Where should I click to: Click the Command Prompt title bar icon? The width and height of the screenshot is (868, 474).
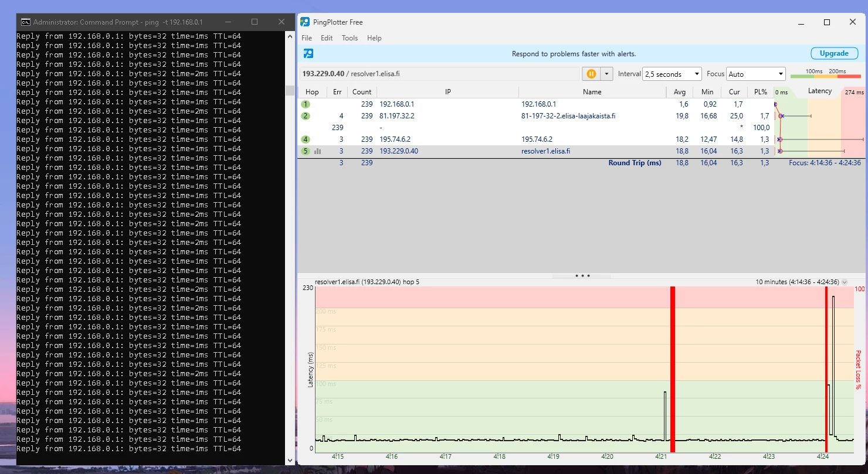(25, 22)
